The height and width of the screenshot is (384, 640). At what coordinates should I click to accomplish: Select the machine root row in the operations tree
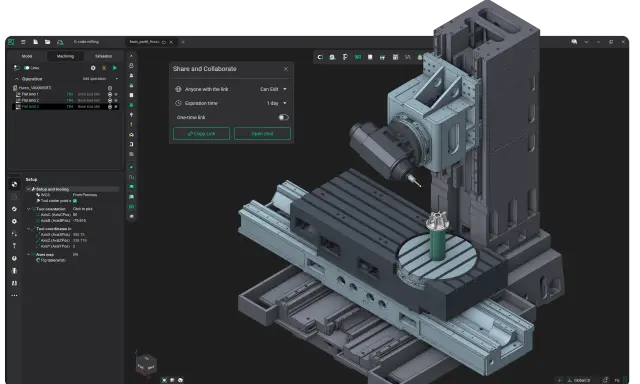click(65, 88)
